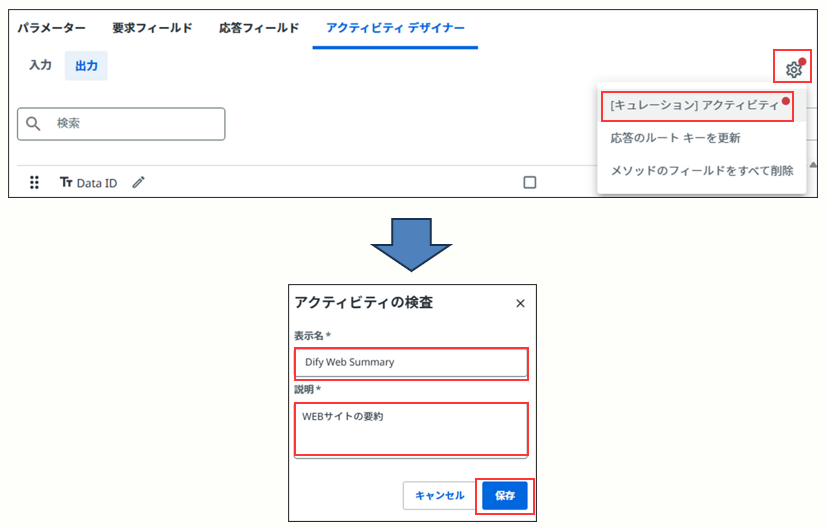Click the blue 保存 button

pos(504,495)
